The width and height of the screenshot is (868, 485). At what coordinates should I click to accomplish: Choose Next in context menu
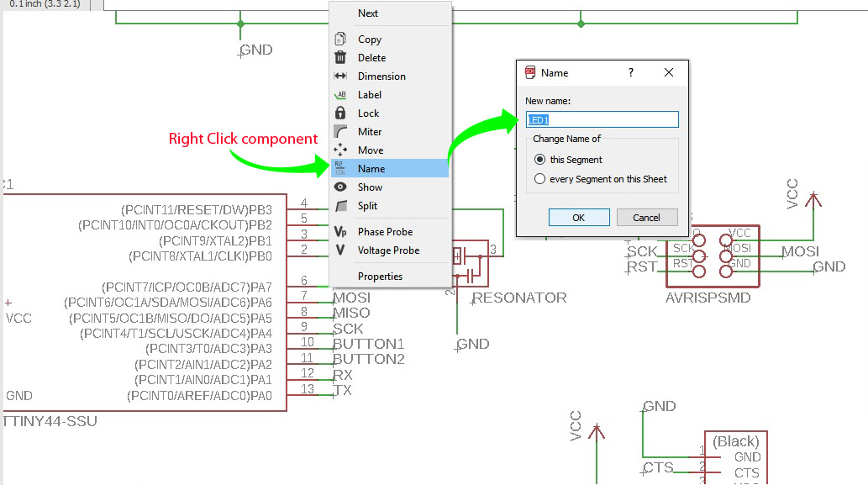390,13
